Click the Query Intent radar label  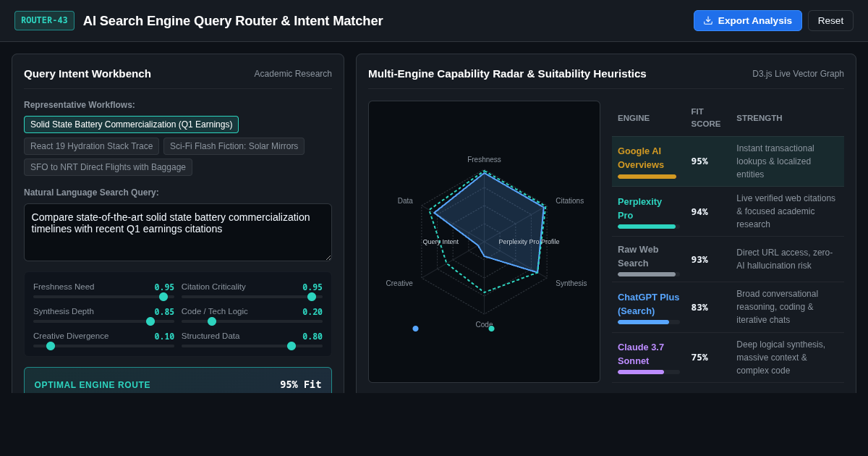tap(441, 242)
